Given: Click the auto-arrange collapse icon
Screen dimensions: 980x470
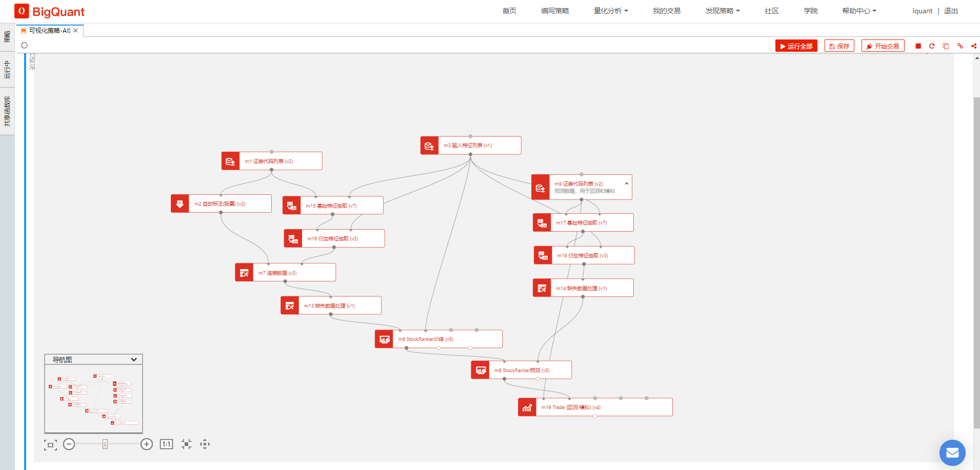Looking at the screenshot, I should (186, 444).
